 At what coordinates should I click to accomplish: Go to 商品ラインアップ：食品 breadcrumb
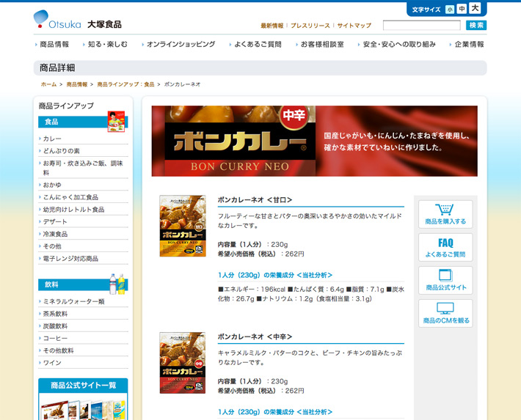pos(125,84)
